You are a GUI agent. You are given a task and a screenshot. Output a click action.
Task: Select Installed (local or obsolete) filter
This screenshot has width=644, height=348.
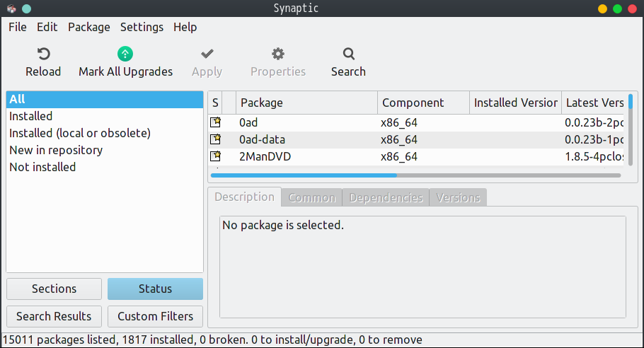tap(105, 133)
